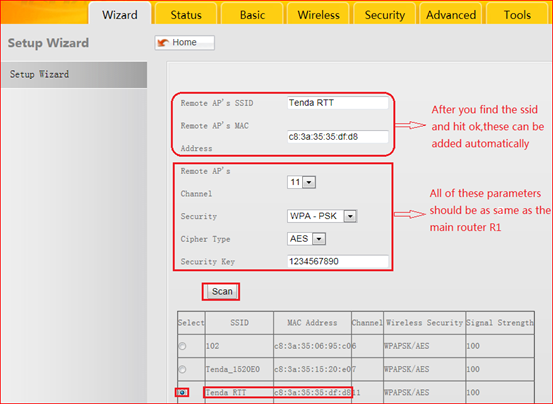
Task: Go to the Security tab
Action: (384, 14)
